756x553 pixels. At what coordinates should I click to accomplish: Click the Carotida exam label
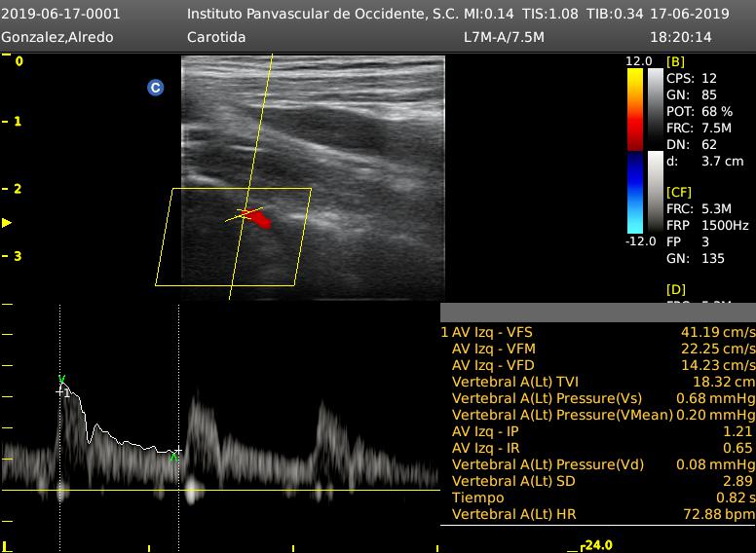[x=216, y=37]
